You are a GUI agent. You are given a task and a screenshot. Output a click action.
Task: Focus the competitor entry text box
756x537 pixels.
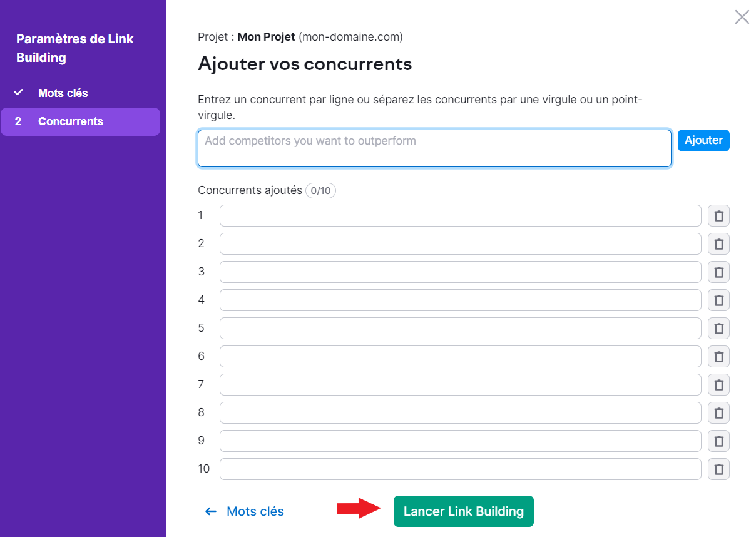tap(434, 148)
